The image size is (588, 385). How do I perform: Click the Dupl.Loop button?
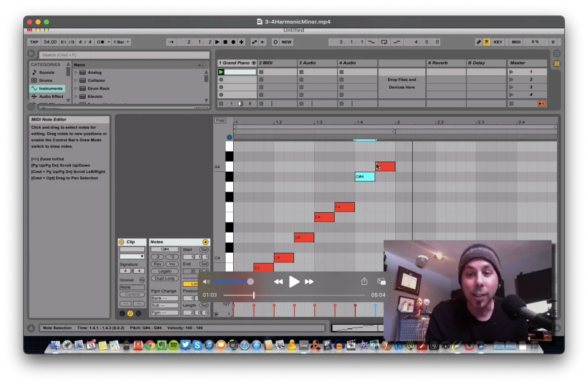[165, 278]
